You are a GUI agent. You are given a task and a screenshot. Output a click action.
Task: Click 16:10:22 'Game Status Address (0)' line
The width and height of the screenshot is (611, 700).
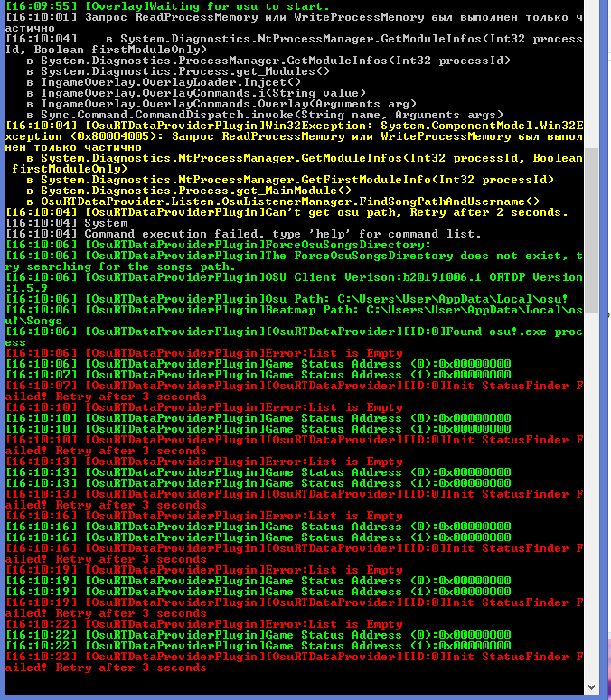258,635
